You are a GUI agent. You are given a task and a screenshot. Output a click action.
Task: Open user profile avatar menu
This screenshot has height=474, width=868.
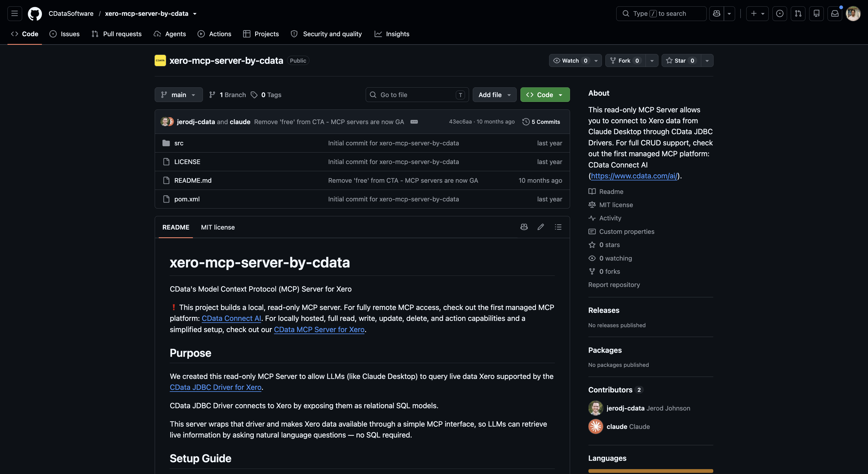853,14
